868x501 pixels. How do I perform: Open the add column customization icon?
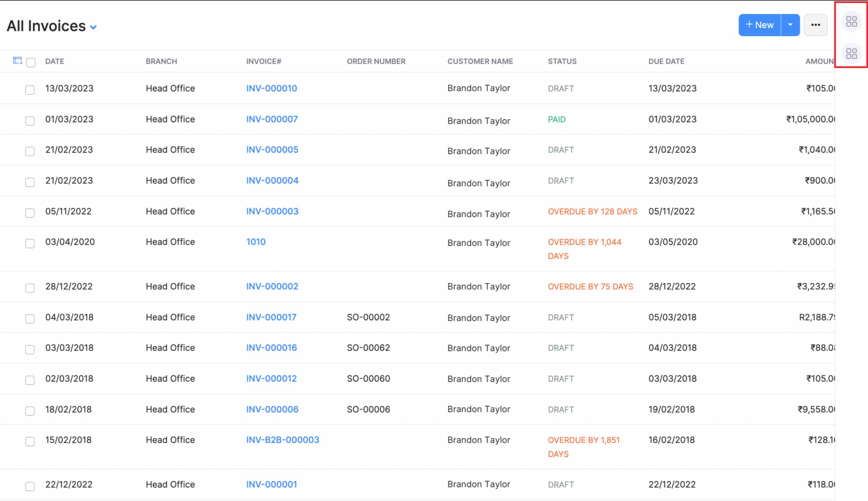click(17, 61)
